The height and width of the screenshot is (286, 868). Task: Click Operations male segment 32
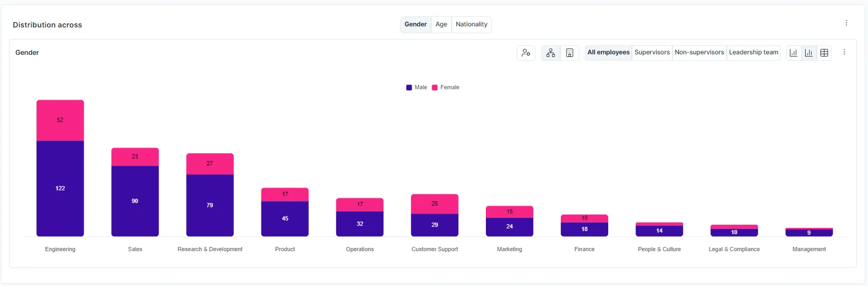coord(360,224)
